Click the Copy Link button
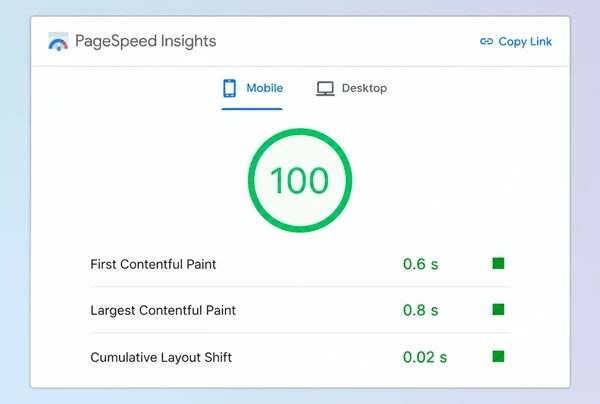The width and height of the screenshot is (600, 404). [516, 41]
